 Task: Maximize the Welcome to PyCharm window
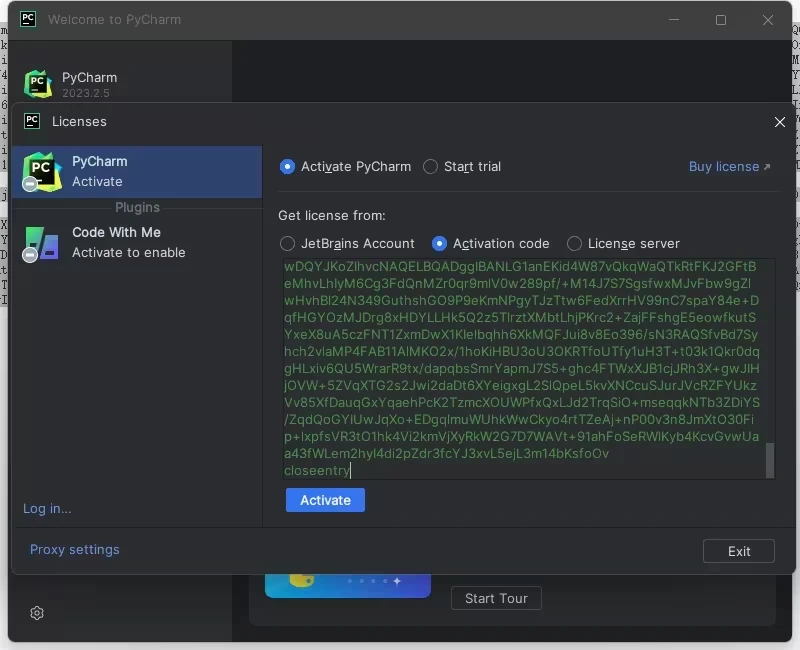click(721, 20)
